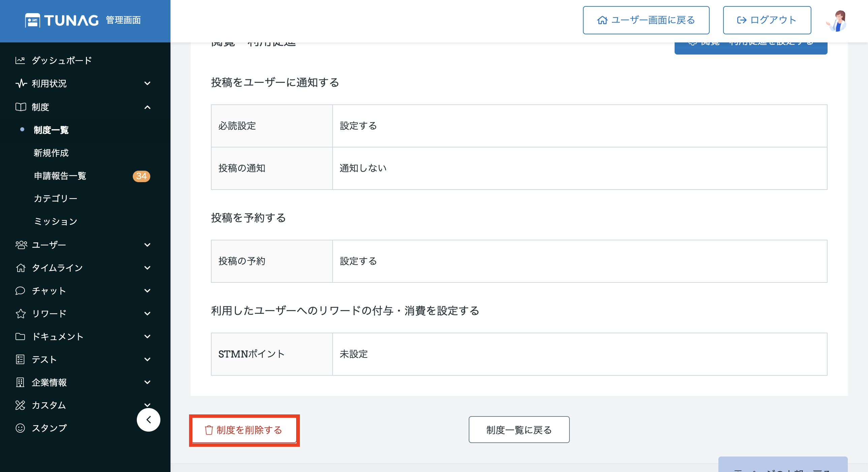
Task: Click the チャット speech bubble icon
Action: (x=20, y=291)
